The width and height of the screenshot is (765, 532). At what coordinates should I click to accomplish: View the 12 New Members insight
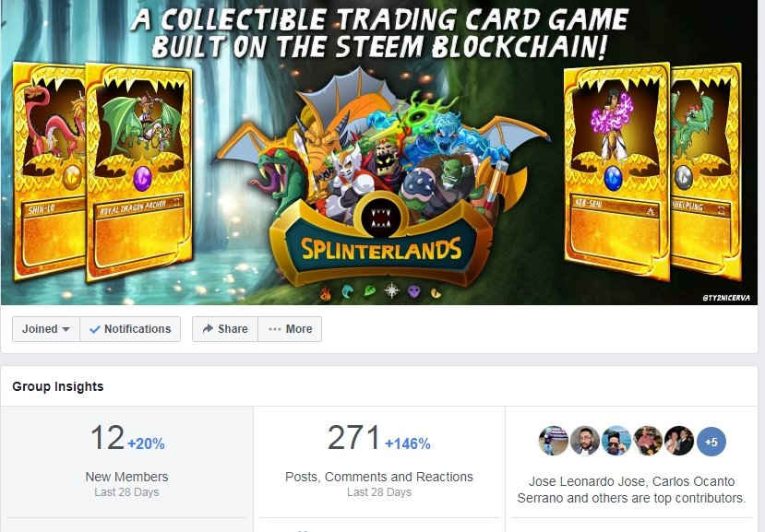pos(126,460)
